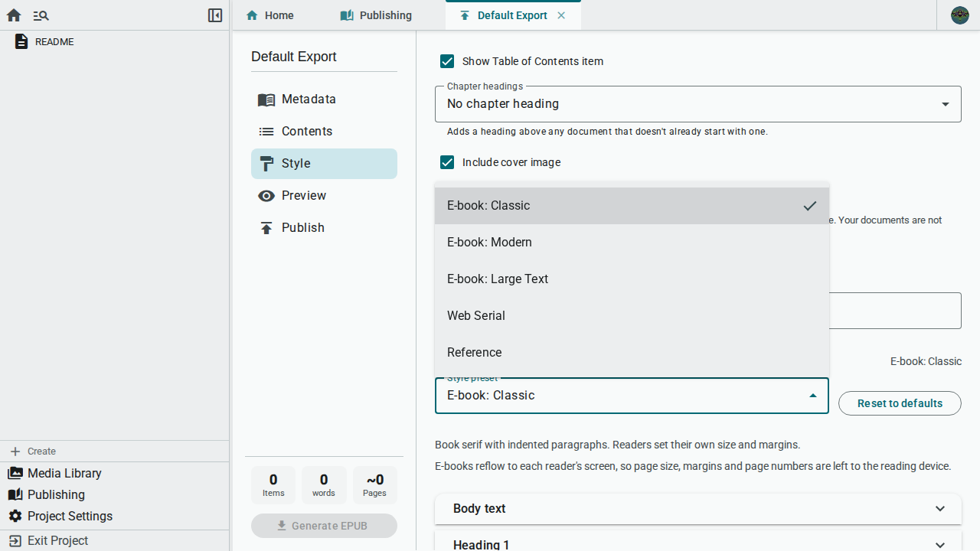Screen dimensions: 980x551
Task: Click Exit Project
Action: 115,541
